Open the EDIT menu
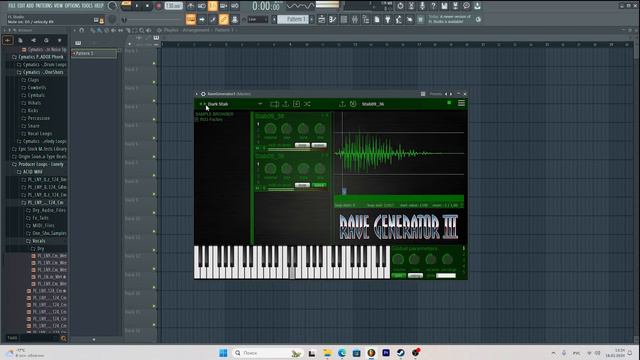Image resolution: width=640 pixels, height=360 pixels. click(21, 6)
